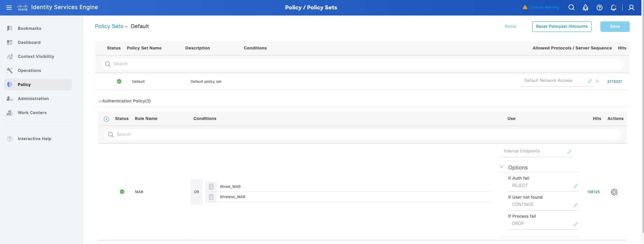
Task: Click the authentication rules search field
Action: click(362, 134)
